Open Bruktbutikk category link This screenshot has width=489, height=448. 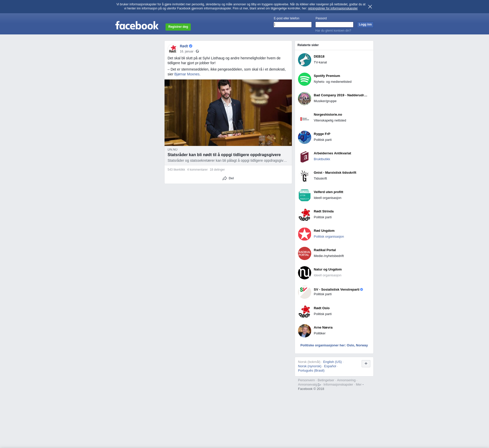(322, 159)
